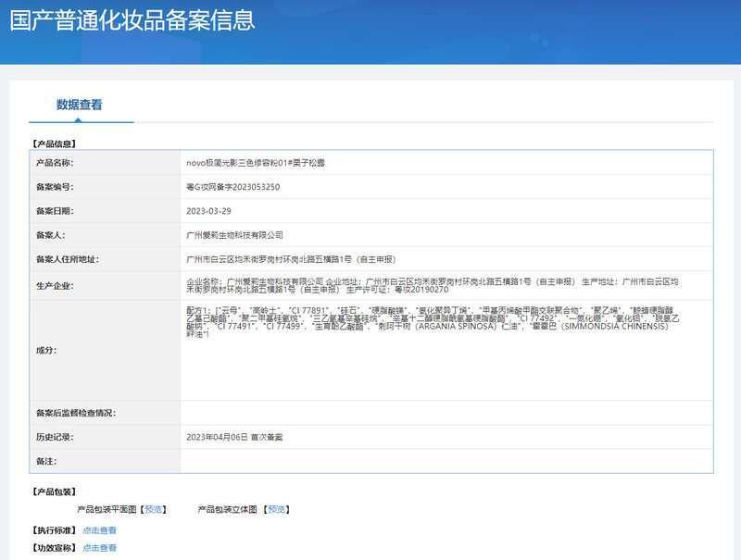741x560 pixels.
Task: Select product name novo极简光影三色修容粉01#栗子松露
Action: click(x=256, y=163)
